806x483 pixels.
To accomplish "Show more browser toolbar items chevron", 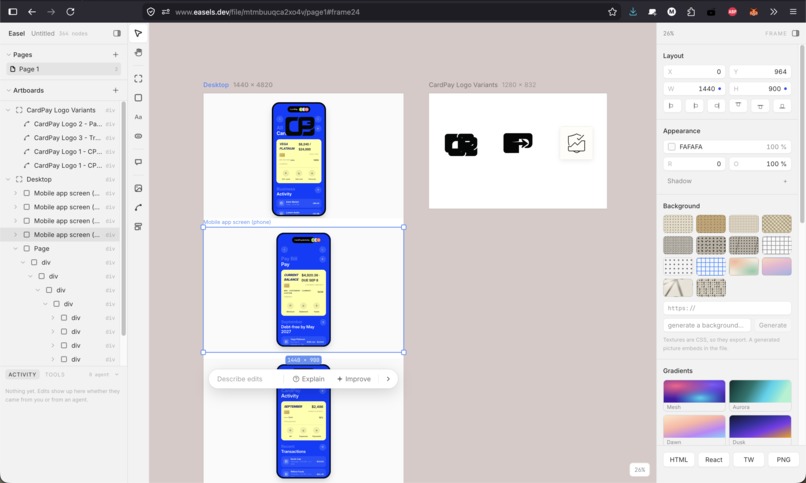I will coord(773,12).
